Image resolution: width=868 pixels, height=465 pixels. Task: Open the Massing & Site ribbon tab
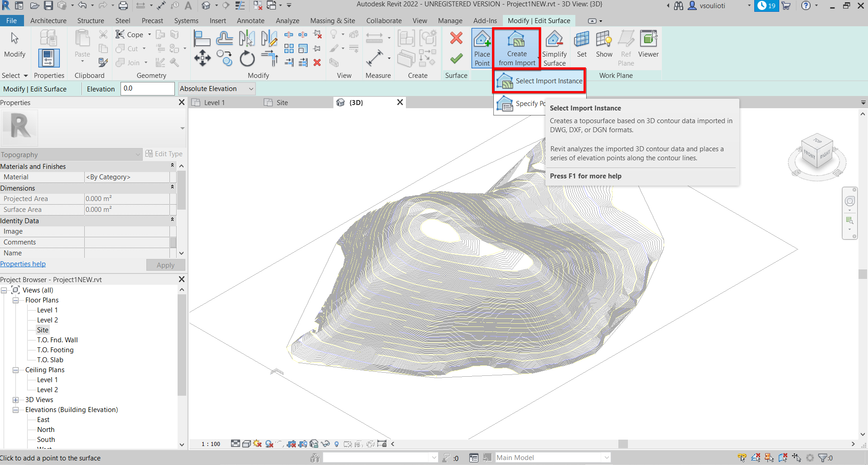point(332,21)
